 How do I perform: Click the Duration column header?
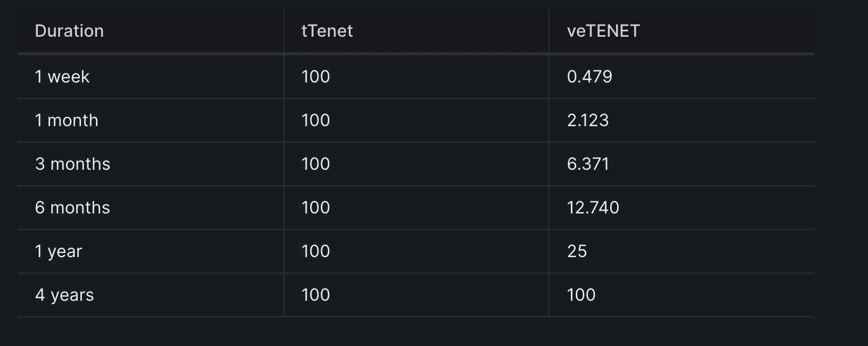click(x=69, y=31)
